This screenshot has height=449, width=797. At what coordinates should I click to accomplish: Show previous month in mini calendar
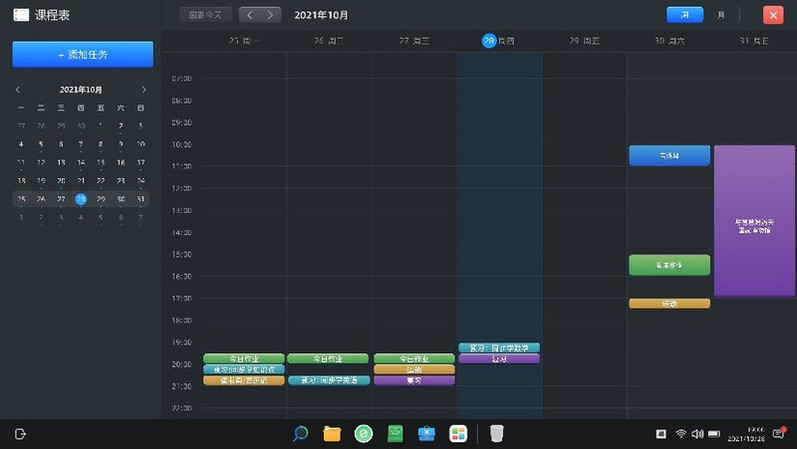18,90
